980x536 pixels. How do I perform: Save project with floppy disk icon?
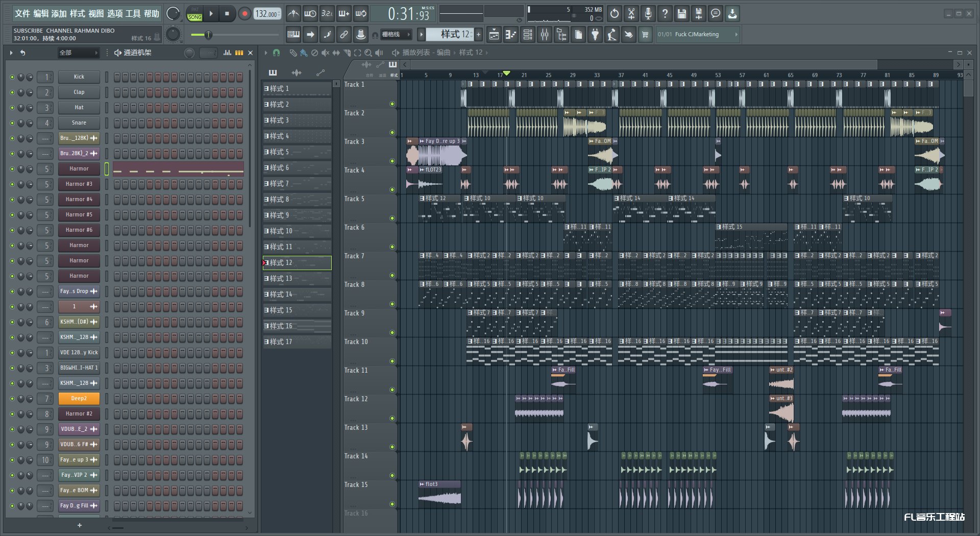tap(682, 14)
